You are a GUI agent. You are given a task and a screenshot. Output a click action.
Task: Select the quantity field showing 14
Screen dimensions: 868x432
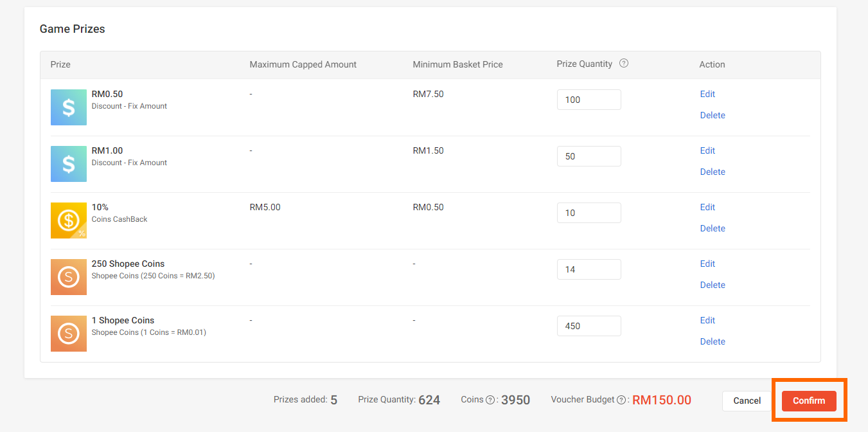[589, 269]
